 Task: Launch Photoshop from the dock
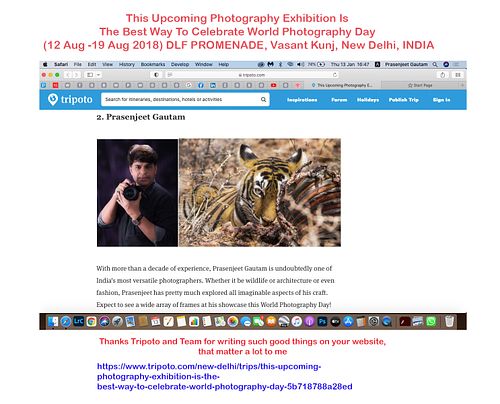pos(322,321)
